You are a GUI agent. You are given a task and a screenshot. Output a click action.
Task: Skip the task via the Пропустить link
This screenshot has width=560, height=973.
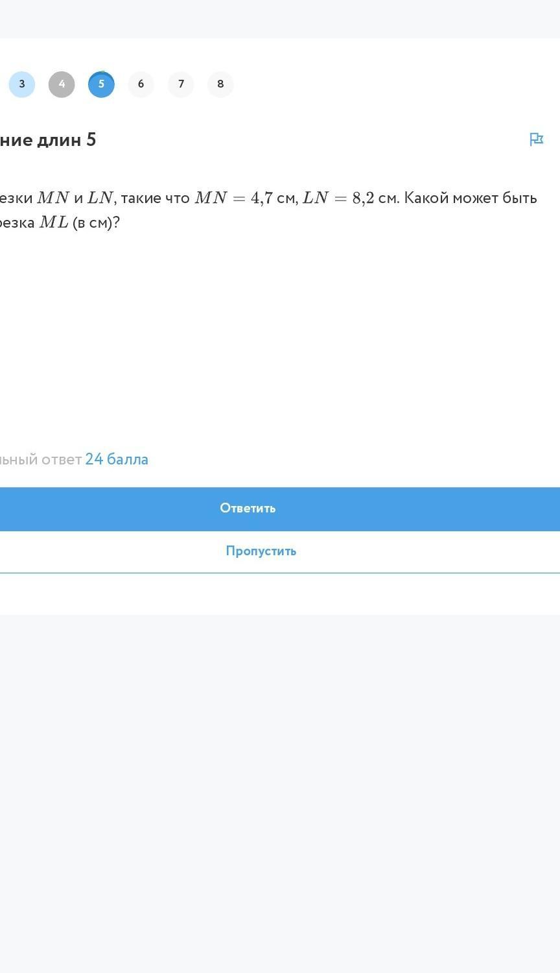click(261, 551)
